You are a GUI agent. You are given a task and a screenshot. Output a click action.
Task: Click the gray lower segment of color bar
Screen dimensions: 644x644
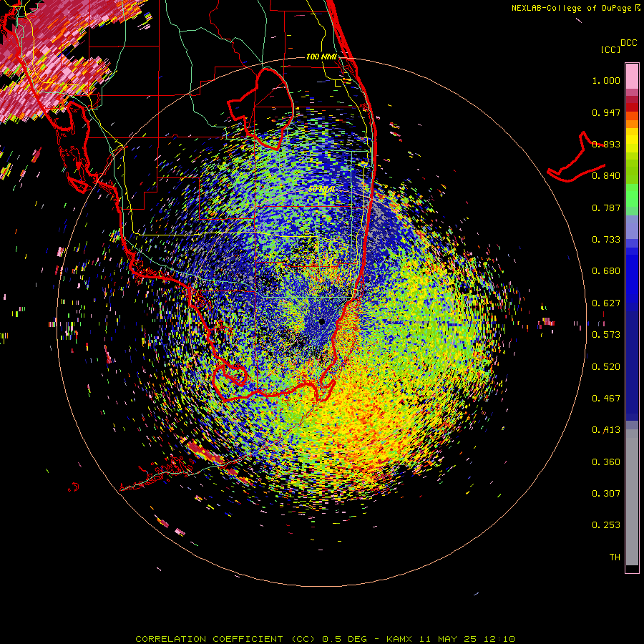(x=632, y=497)
